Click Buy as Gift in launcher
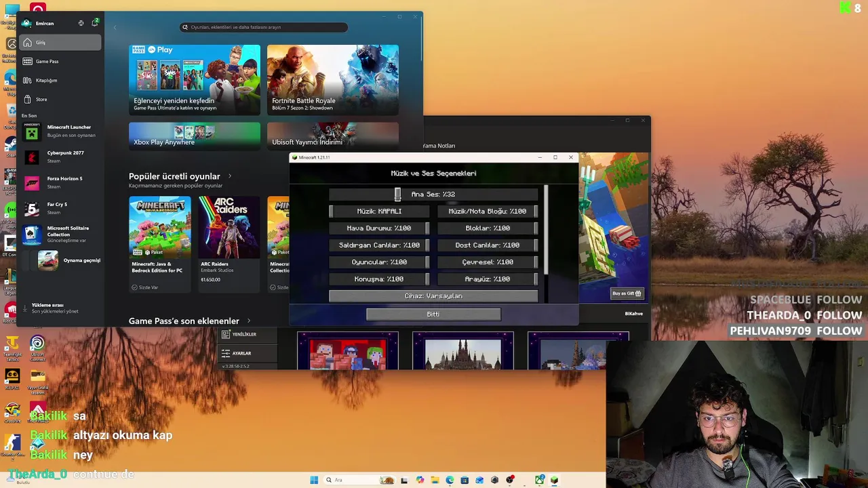The image size is (868, 488). coord(627,293)
